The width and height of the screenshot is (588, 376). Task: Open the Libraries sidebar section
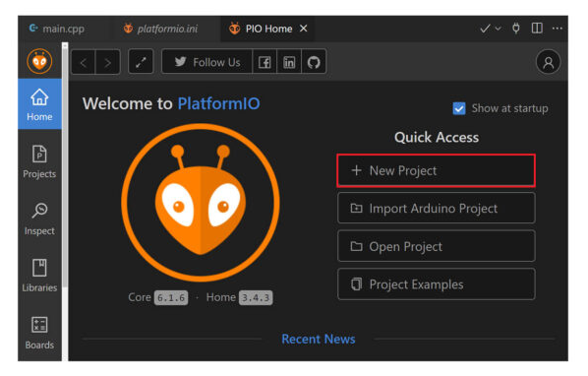pos(39,276)
